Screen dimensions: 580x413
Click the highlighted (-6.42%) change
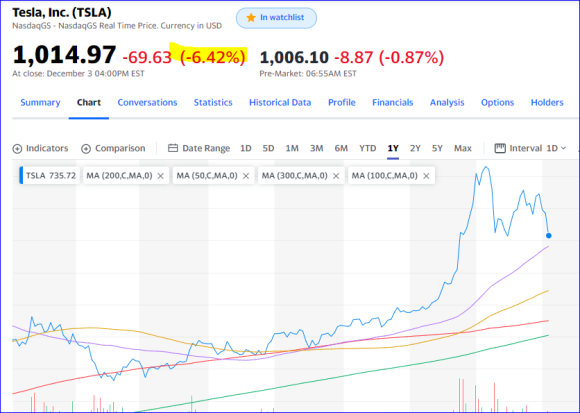tap(213, 57)
